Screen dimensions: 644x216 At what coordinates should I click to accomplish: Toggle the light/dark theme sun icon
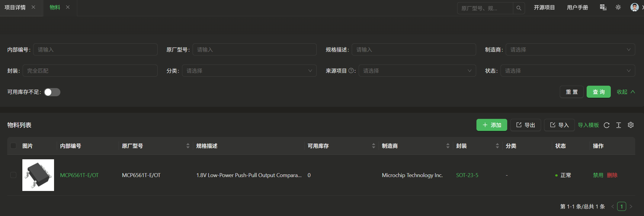coord(618,8)
